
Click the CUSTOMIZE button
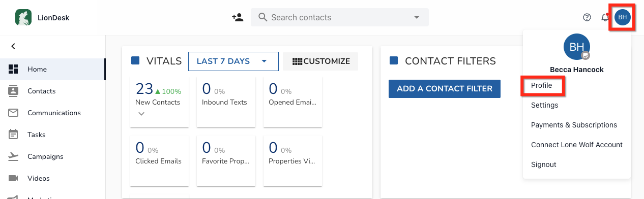pos(320,61)
